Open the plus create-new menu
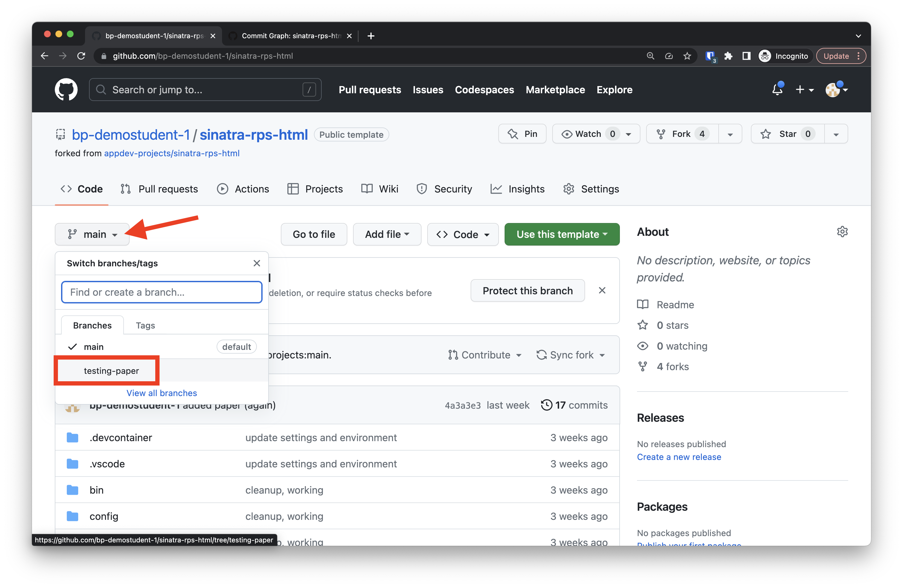Viewport: 903px width, 588px height. tap(804, 90)
